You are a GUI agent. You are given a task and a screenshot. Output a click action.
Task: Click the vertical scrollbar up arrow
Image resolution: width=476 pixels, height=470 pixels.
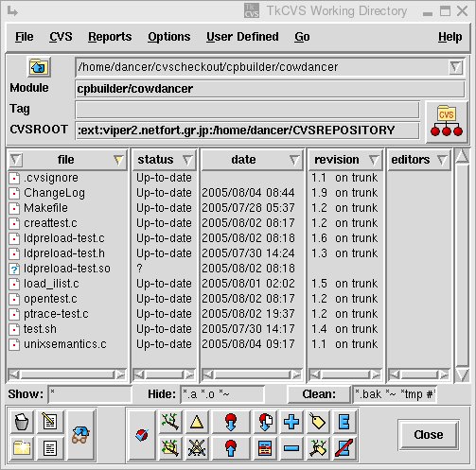(x=462, y=156)
